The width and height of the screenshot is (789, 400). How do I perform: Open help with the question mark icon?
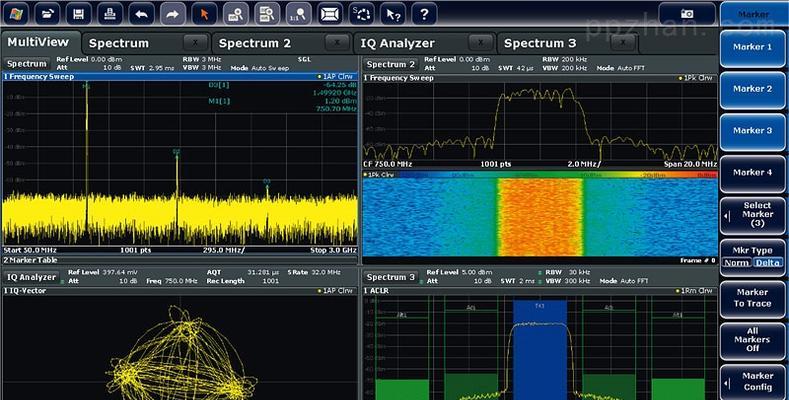tap(424, 14)
